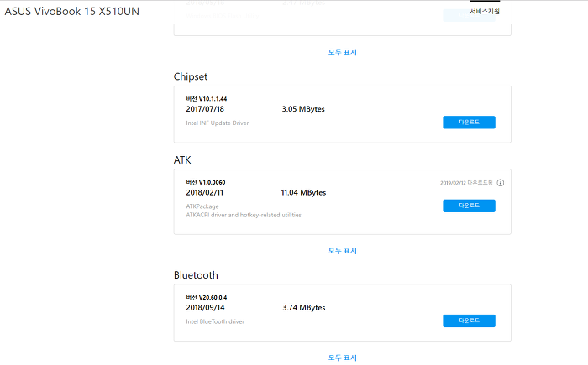The width and height of the screenshot is (588, 365).
Task: Click the Intel BlueTooth driver description
Action: 215,321
